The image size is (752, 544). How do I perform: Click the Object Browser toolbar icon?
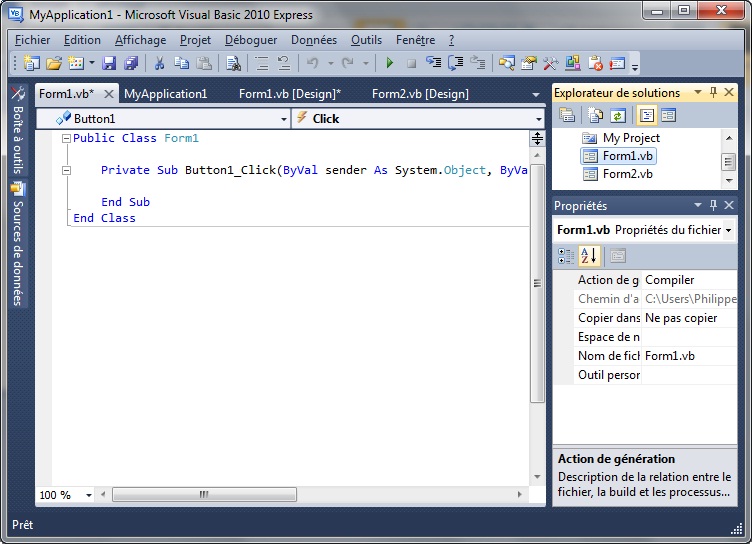pos(573,63)
